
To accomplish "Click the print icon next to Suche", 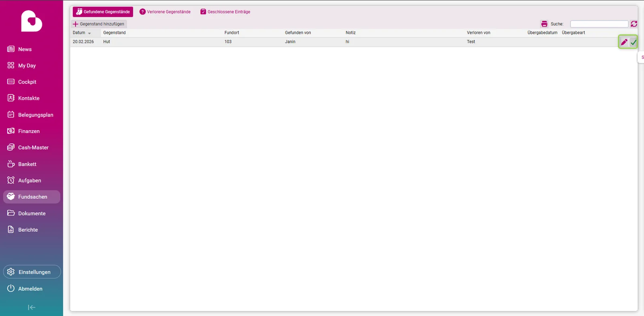I will click(544, 24).
